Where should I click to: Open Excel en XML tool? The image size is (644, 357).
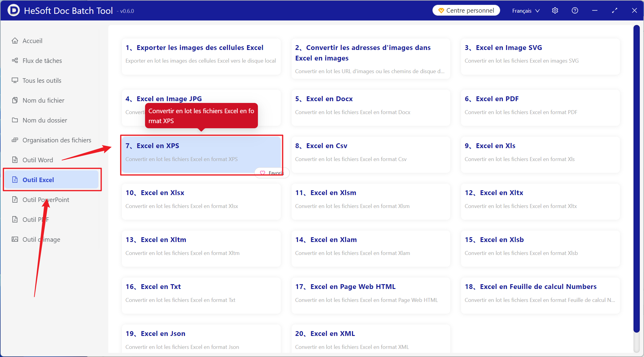(x=370, y=339)
